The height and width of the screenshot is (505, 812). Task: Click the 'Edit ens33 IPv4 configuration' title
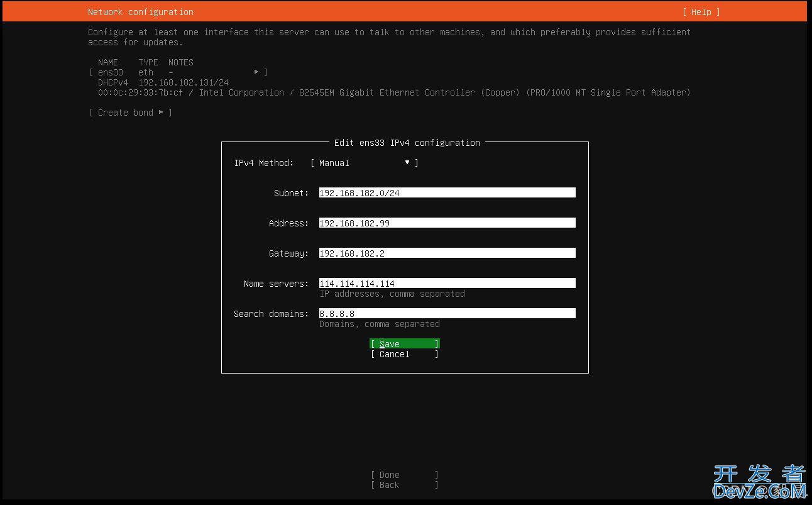[407, 143]
